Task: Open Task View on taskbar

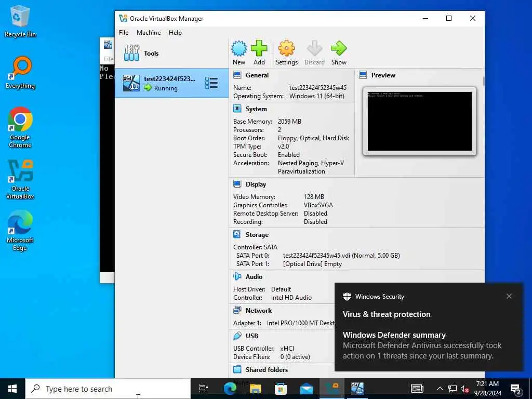Action: click(x=204, y=389)
